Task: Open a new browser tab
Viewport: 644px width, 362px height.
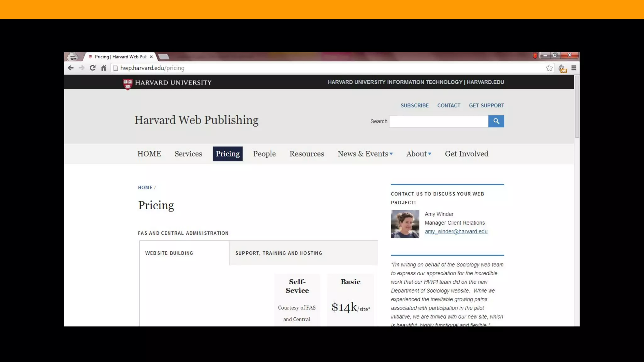Action: (x=164, y=57)
